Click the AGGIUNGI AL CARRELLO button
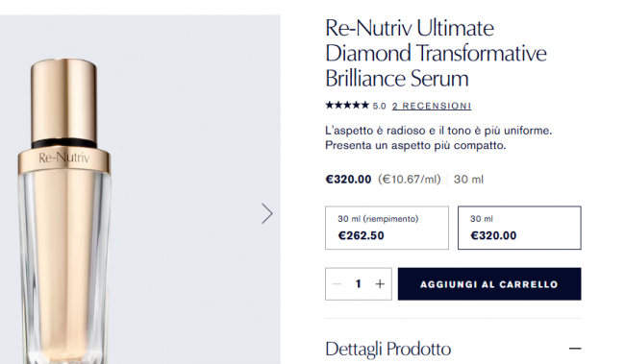This screenshot has height=364, width=625. 489,284
